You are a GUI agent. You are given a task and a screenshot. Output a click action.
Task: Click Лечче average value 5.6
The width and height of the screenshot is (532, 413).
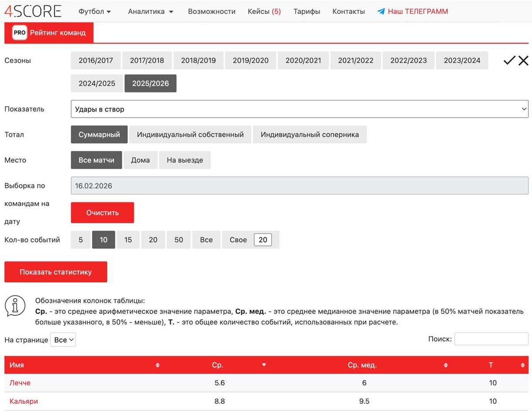pos(219,383)
